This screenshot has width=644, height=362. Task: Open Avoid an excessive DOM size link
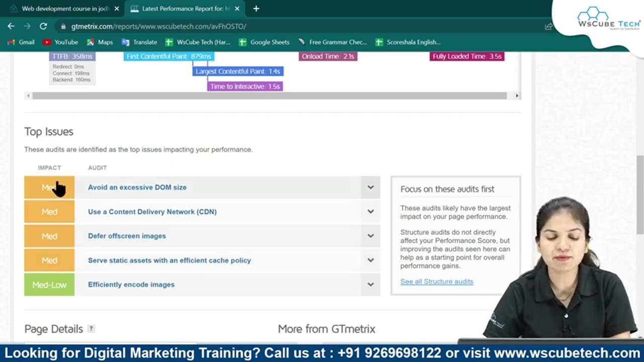(137, 188)
